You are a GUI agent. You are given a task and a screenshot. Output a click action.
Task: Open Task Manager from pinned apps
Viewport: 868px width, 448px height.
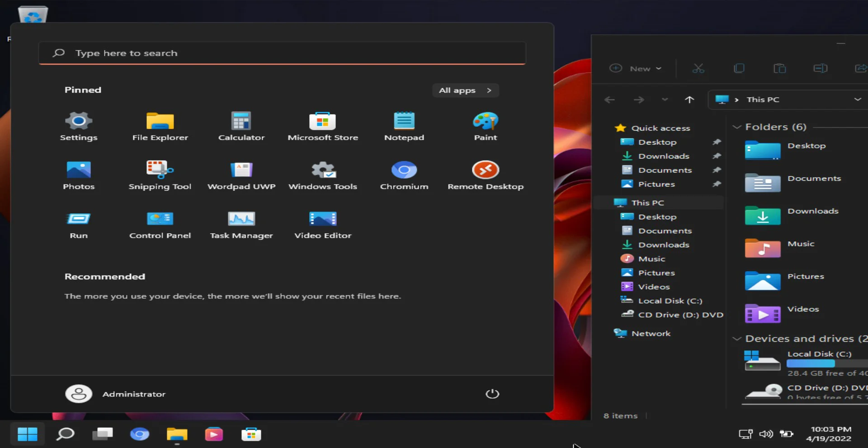(241, 224)
